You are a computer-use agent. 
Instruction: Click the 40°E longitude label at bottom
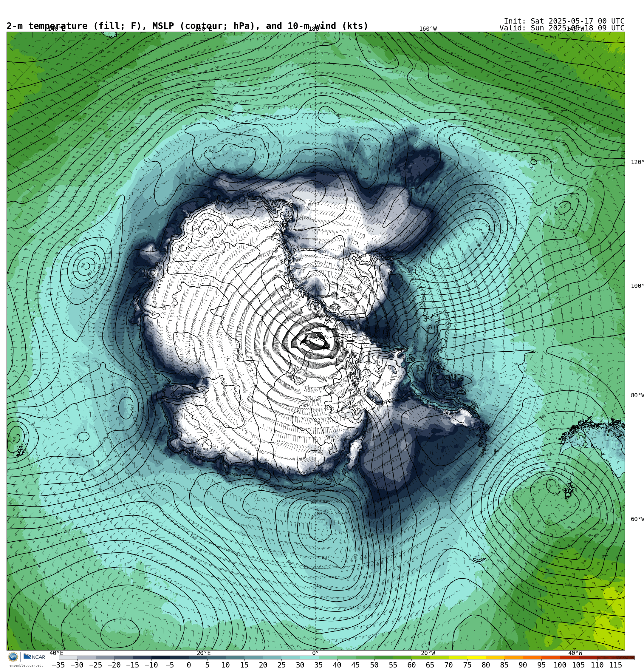click(x=56, y=653)
